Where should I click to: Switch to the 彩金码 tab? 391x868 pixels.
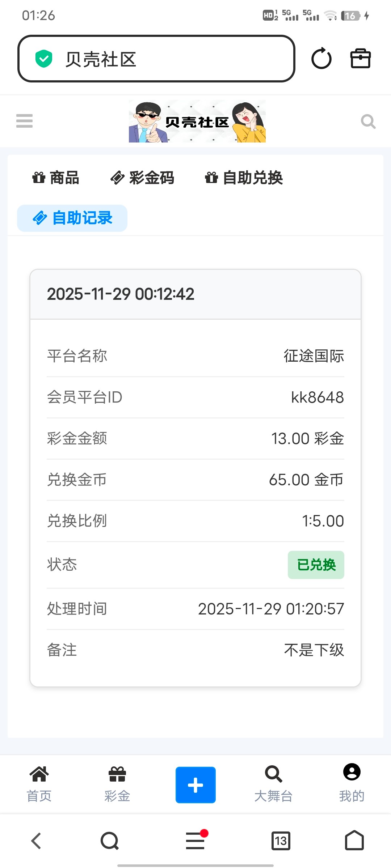[142, 178]
